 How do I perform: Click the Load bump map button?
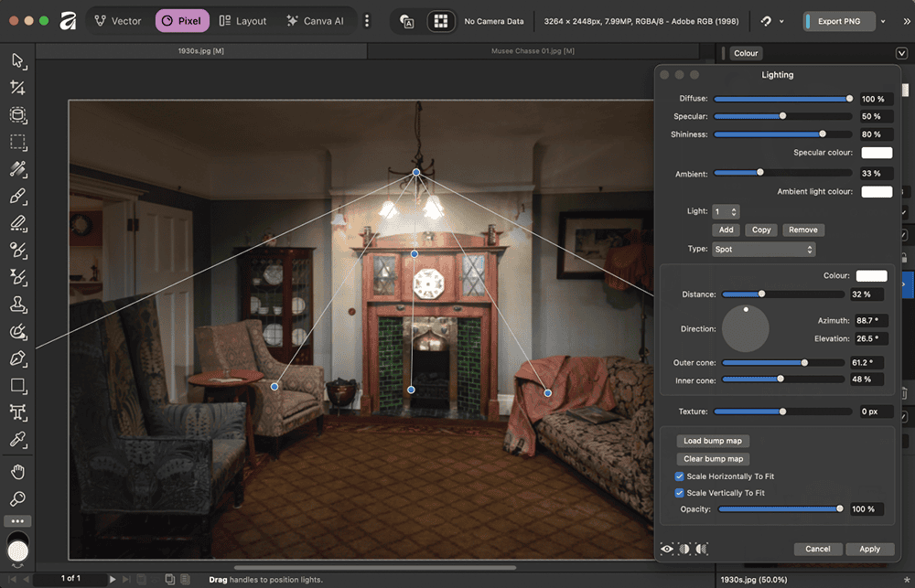point(713,441)
